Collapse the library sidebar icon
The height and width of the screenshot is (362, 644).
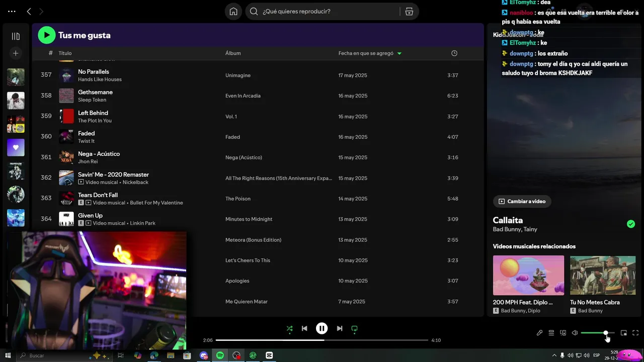pos(16,36)
